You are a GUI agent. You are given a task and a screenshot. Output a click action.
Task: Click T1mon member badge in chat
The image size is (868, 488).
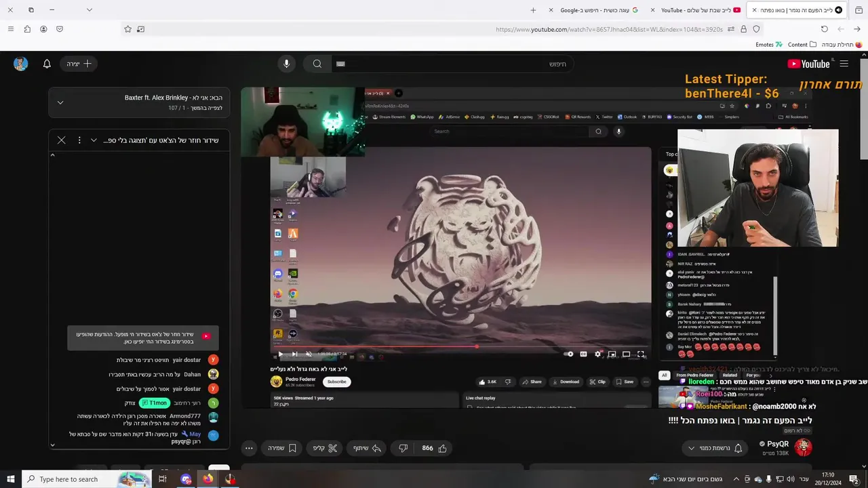click(x=154, y=403)
